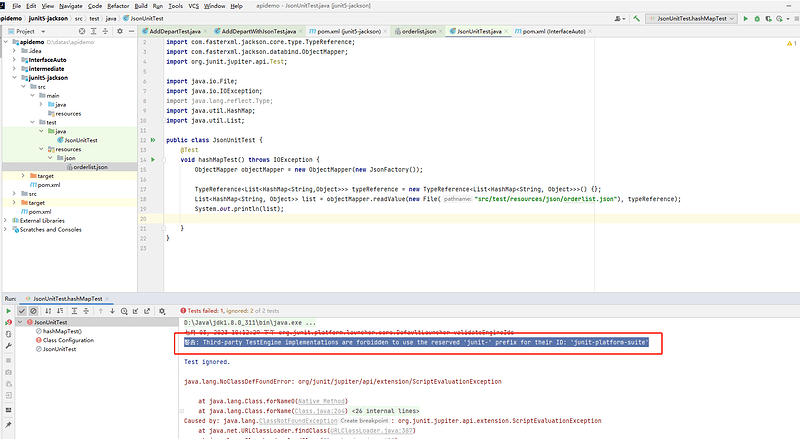Start debugging with the bug icon
The height and width of the screenshot is (439, 800).
coord(757,18)
